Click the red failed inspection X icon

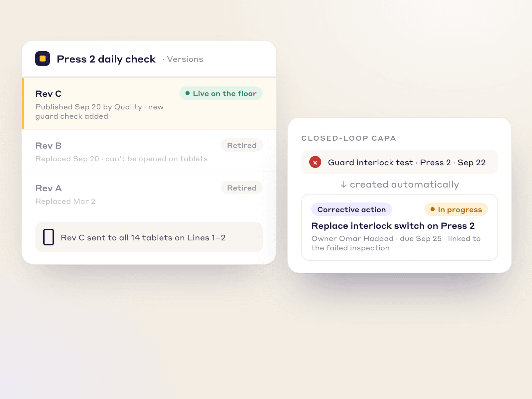coord(315,162)
